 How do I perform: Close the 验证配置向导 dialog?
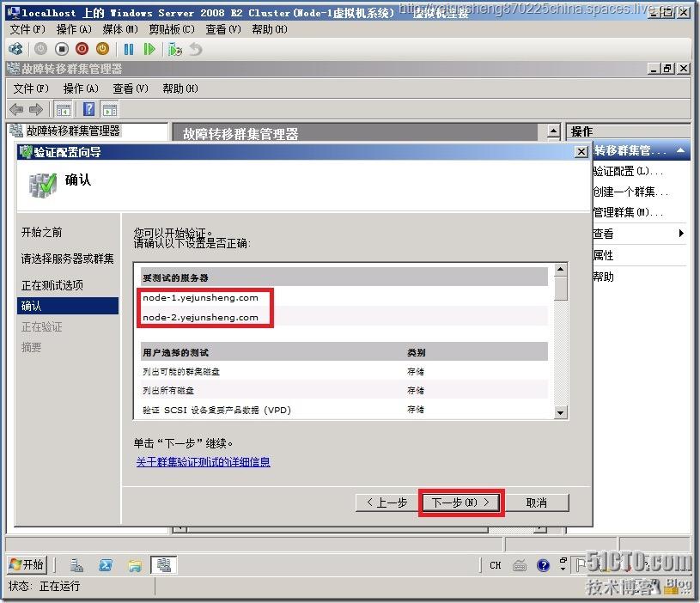tap(581, 152)
